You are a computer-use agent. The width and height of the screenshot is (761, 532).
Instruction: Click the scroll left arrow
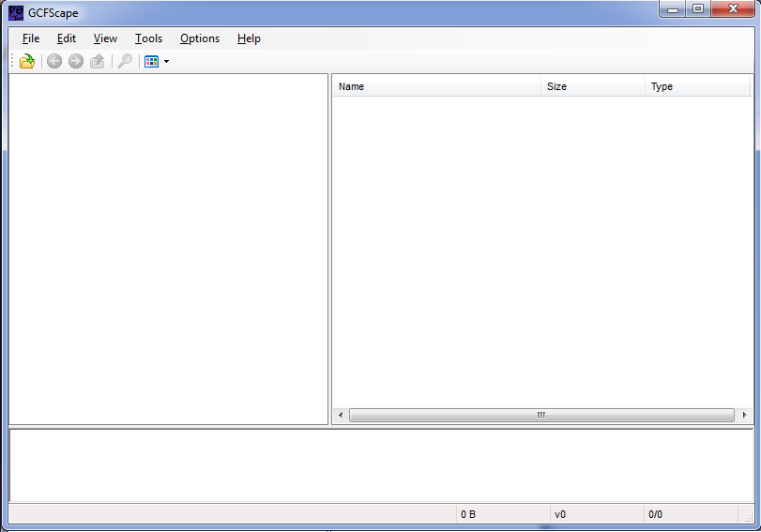point(341,415)
